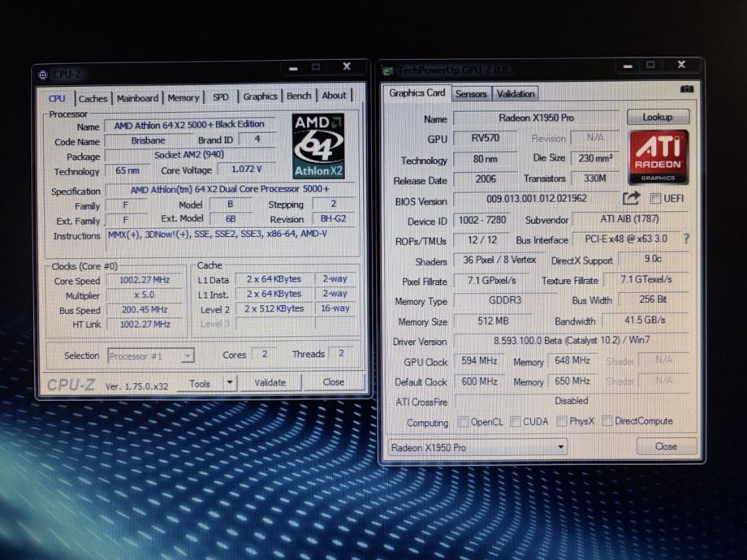Click the Close button in CPU-Z
The height and width of the screenshot is (560, 747).
pyautogui.click(x=333, y=382)
